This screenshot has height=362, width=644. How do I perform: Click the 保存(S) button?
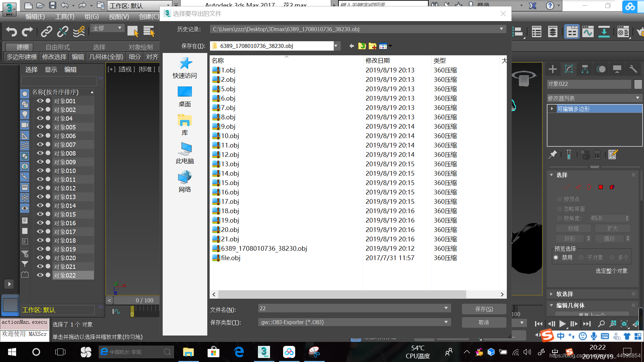click(484, 309)
